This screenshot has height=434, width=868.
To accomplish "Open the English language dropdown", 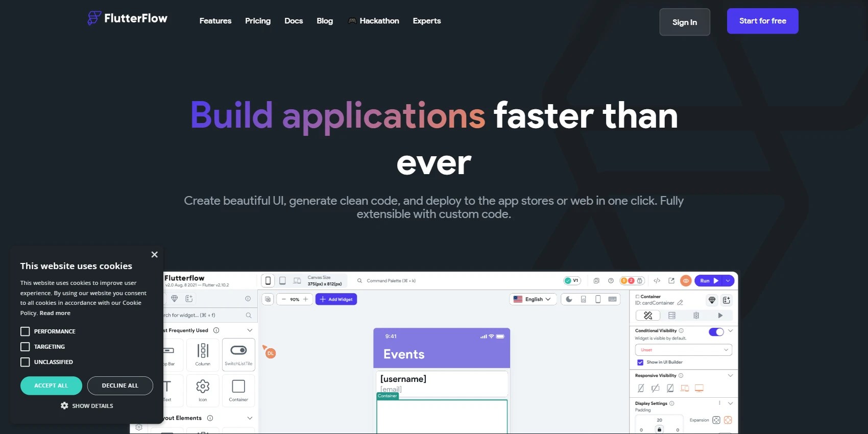I will tap(532, 299).
